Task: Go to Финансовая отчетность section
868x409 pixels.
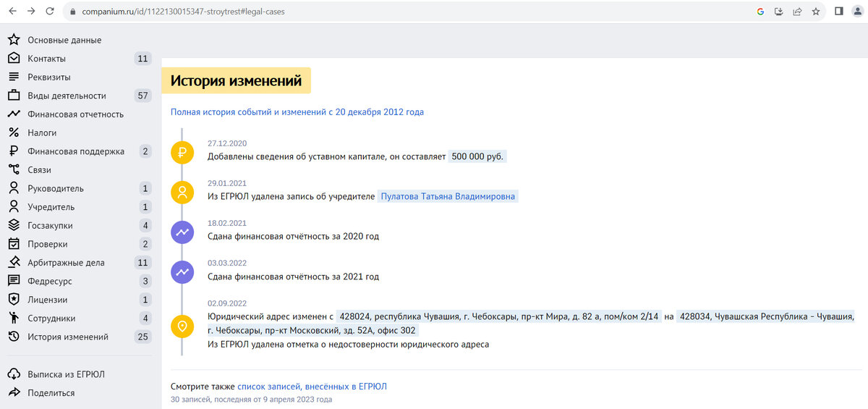Action: [76, 114]
